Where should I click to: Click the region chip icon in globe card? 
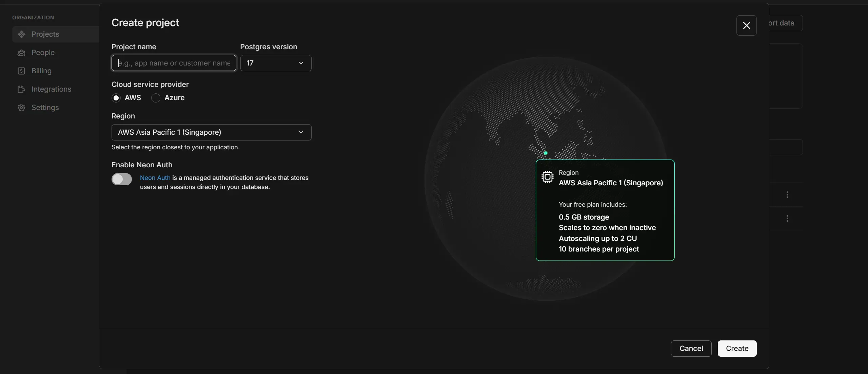pyautogui.click(x=547, y=177)
